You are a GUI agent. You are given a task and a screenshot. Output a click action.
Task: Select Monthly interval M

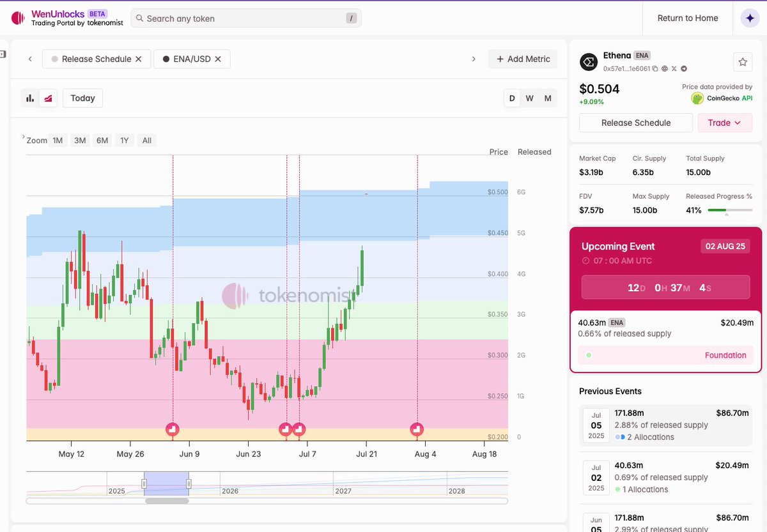pyautogui.click(x=548, y=98)
